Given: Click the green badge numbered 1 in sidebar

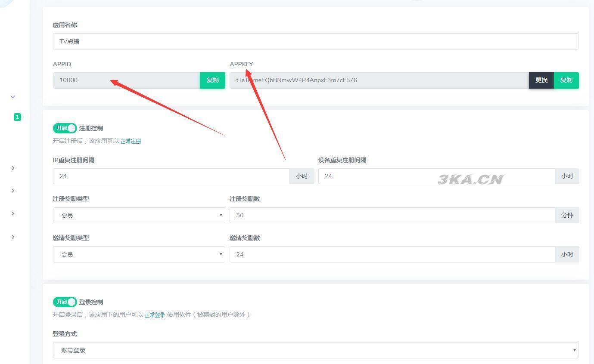Looking at the screenshot, I should pyautogui.click(x=17, y=117).
